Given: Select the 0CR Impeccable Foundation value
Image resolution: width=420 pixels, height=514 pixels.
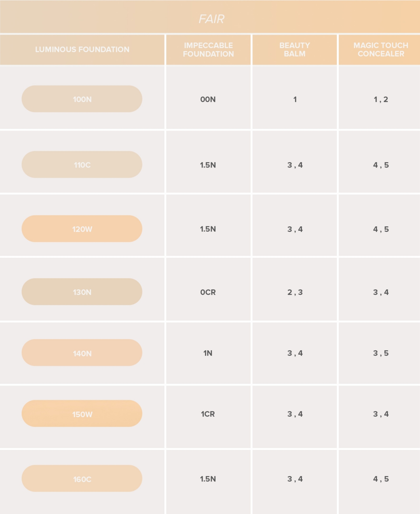Looking at the screenshot, I should (208, 292).
